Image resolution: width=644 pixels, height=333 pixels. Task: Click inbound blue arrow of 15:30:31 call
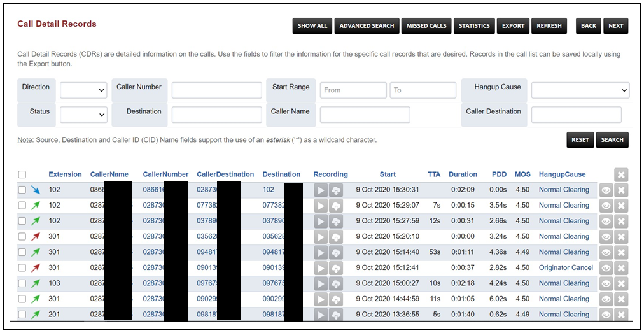pos(36,190)
